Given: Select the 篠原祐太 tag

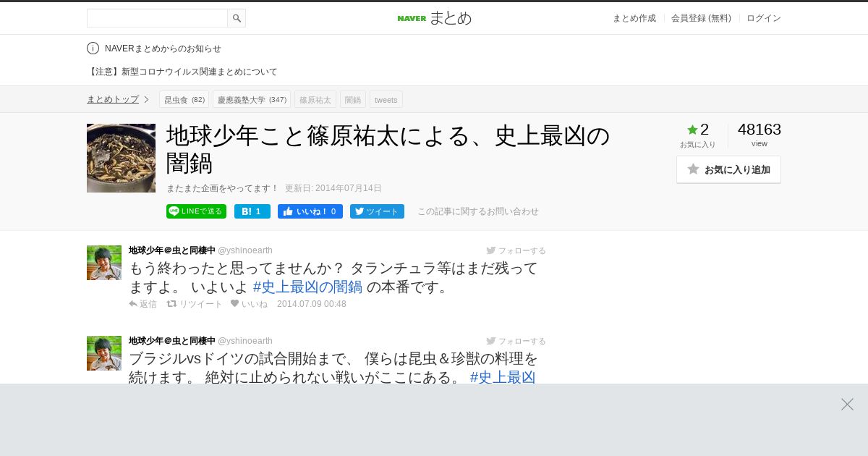Looking at the screenshot, I should click(x=315, y=99).
